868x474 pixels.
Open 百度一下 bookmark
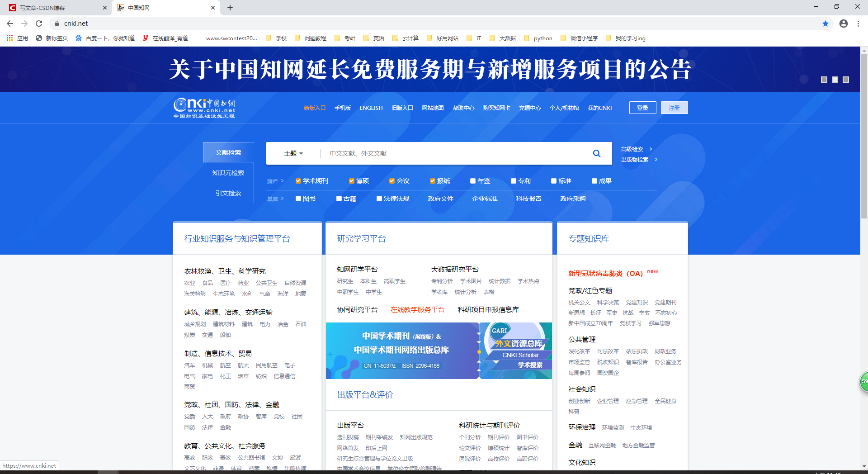coord(105,38)
